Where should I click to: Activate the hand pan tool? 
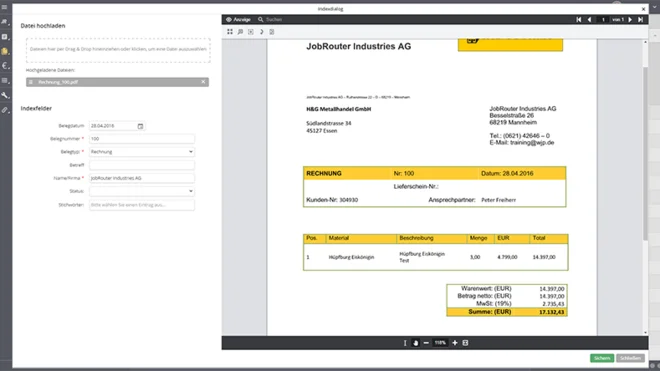(x=415, y=343)
